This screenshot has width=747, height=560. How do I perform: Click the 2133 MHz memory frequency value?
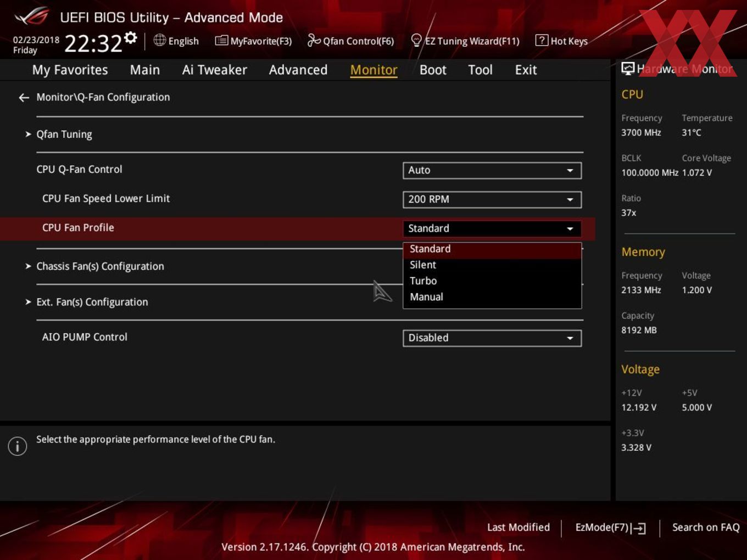click(641, 290)
